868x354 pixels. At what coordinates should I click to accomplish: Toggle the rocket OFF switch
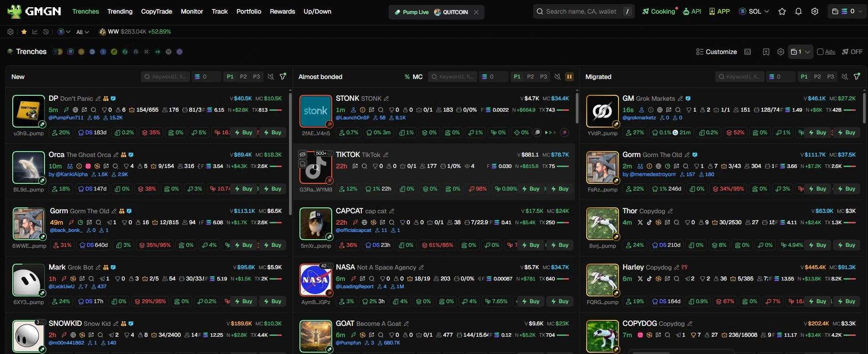(852, 52)
